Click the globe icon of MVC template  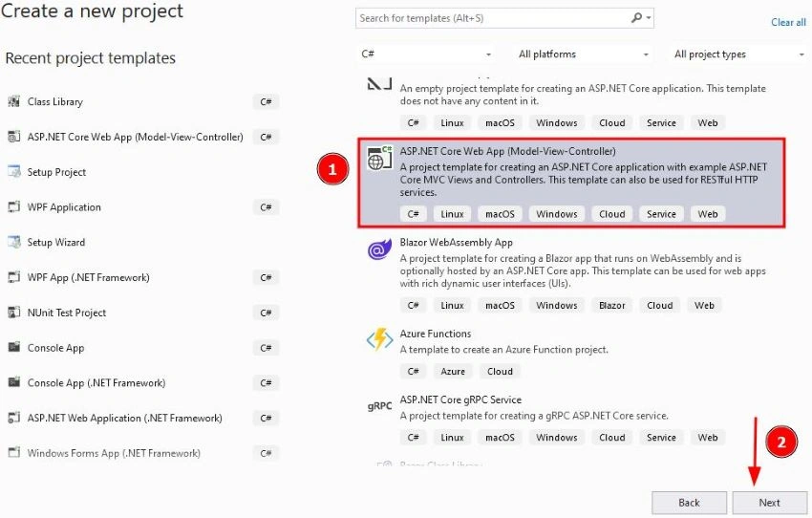(x=379, y=159)
